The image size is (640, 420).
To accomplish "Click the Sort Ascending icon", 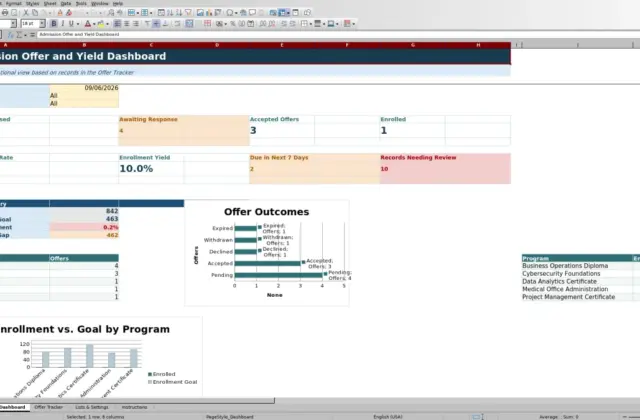I will point(170,13).
